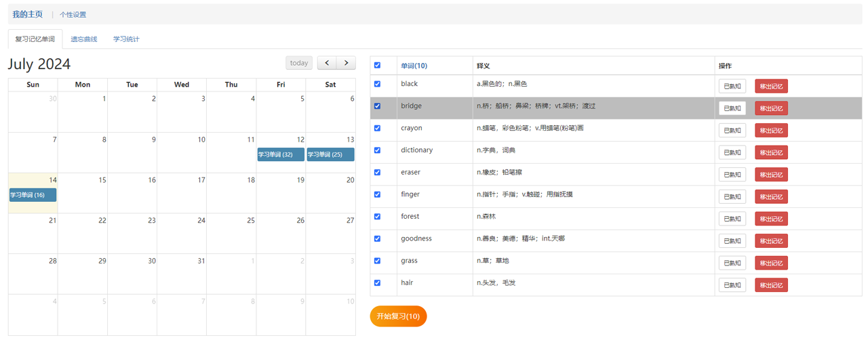868x340 pixels.
Task: Click 移出记忆 for black
Action: tap(771, 86)
